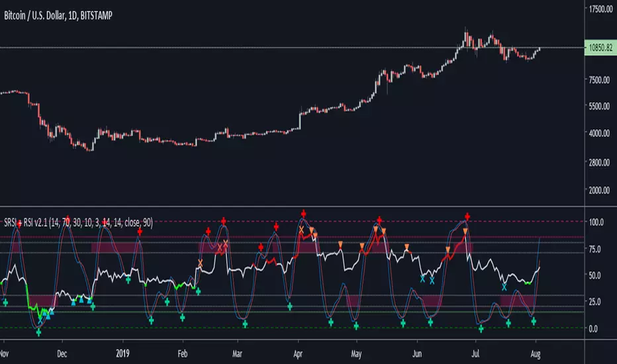Click the green plus marker at the mid-November low
This screenshot has height=364, width=617.
pos(38,332)
